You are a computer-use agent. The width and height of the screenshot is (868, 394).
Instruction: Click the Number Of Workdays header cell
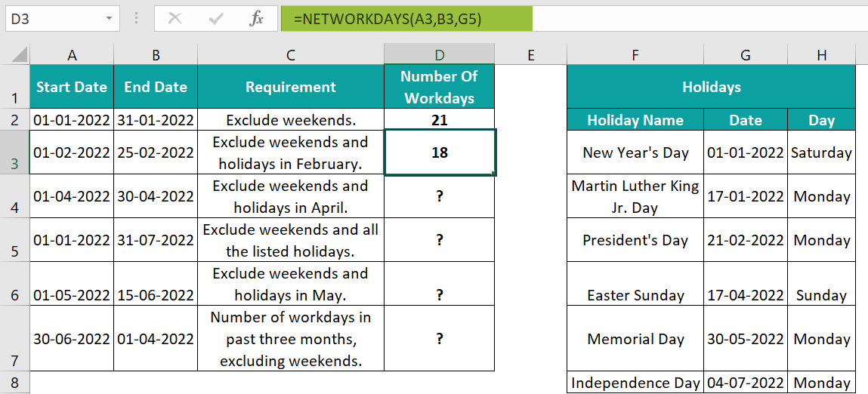[440, 86]
